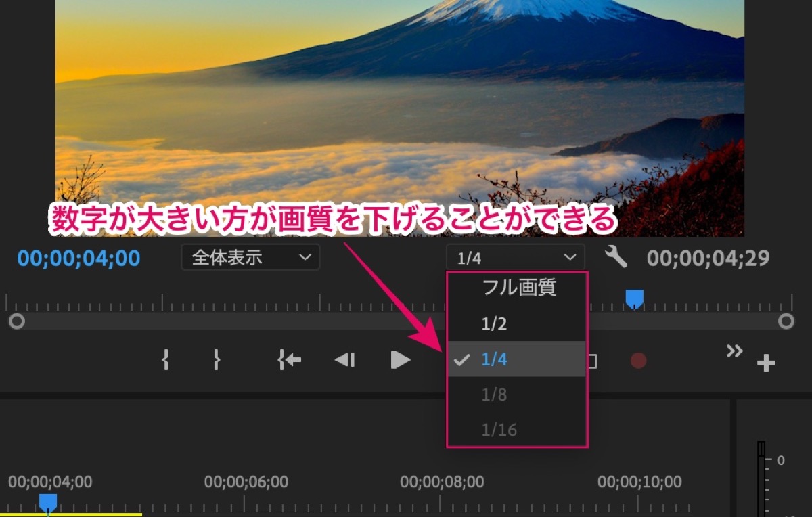Click the audio level meter
This screenshot has height=517, width=812.
(x=761, y=479)
